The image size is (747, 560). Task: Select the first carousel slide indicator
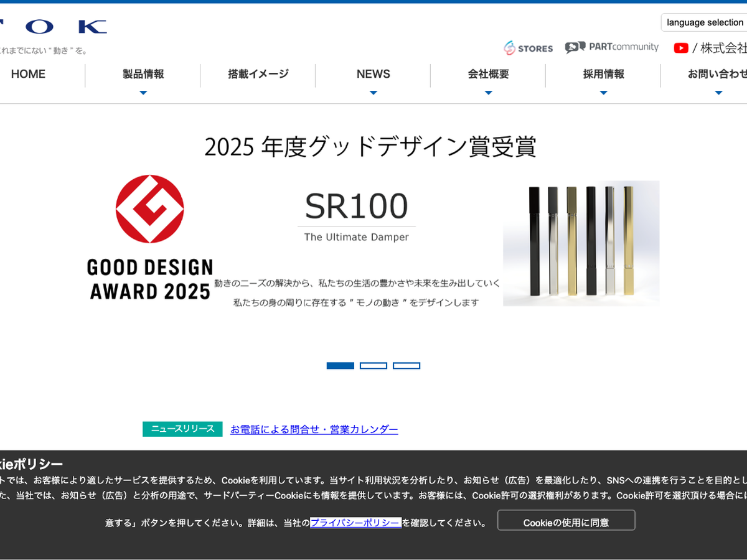[x=340, y=366]
